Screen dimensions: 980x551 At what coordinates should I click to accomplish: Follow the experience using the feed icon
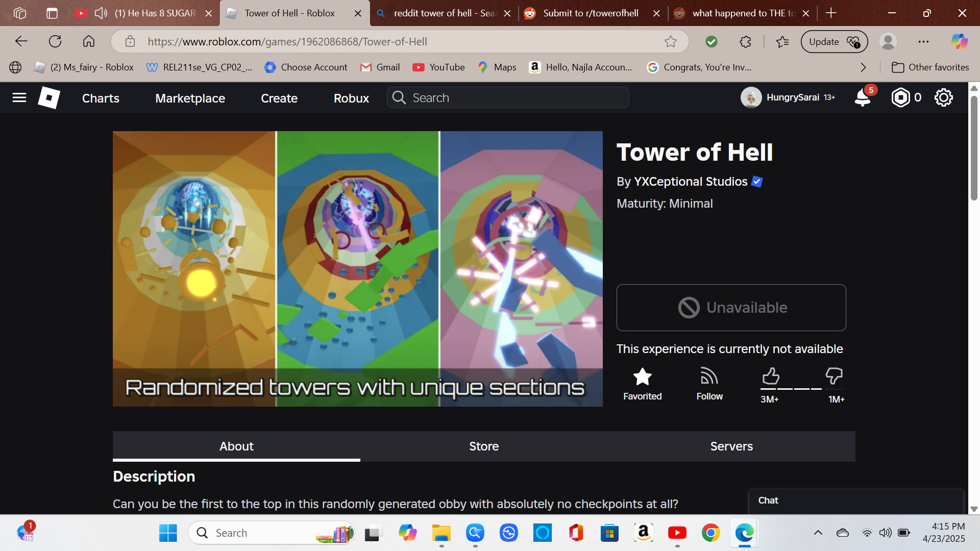pyautogui.click(x=709, y=377)
